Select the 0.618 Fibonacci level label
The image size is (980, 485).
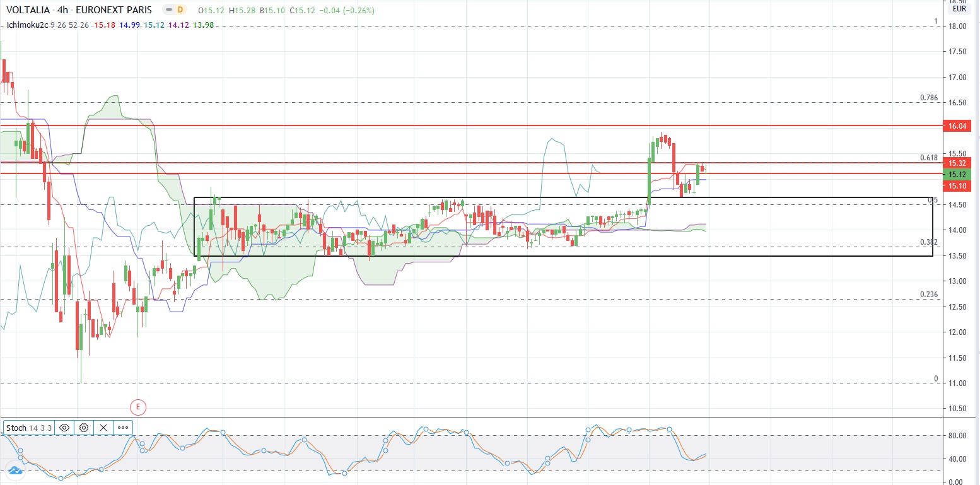(929, 158)
